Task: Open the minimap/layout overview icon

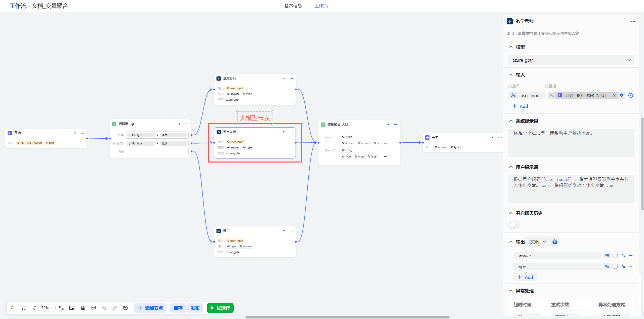Action: [23, 308]
